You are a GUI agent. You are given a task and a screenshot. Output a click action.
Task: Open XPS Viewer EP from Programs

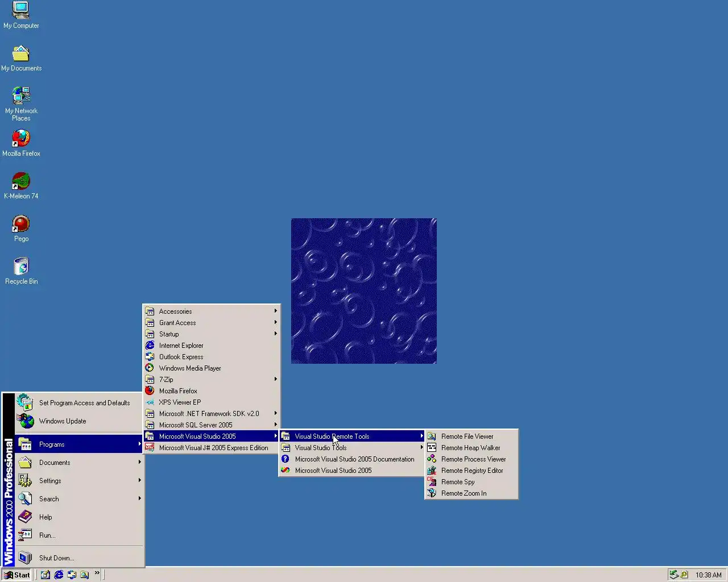[212, 402]
